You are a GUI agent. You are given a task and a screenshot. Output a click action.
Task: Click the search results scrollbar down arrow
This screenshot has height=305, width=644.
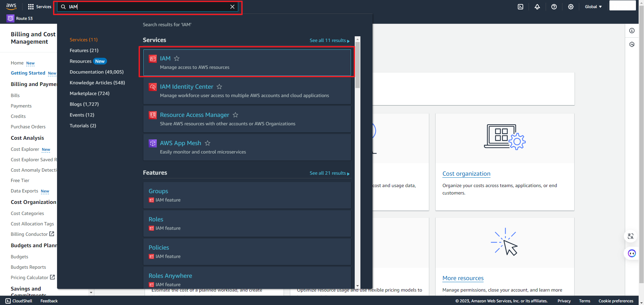coord(357,286)
